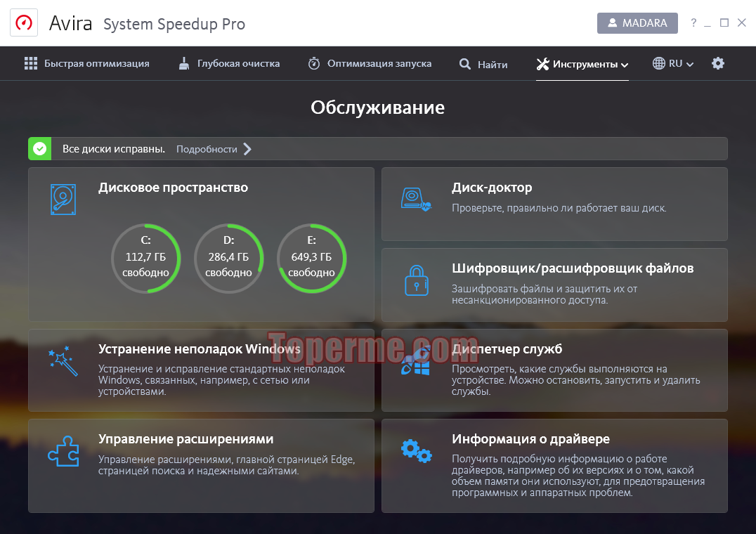Screen dimensions: 756x534
Task: Open the Диск-доктор tool card
Action: tap(554, 204)
